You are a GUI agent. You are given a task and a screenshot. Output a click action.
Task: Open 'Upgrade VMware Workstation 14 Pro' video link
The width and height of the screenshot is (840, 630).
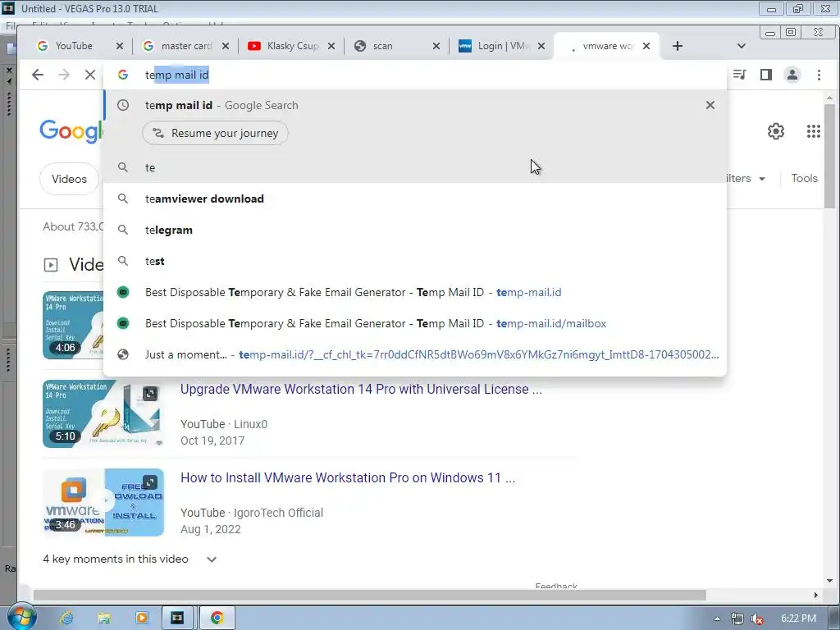[x=361, y=389]
